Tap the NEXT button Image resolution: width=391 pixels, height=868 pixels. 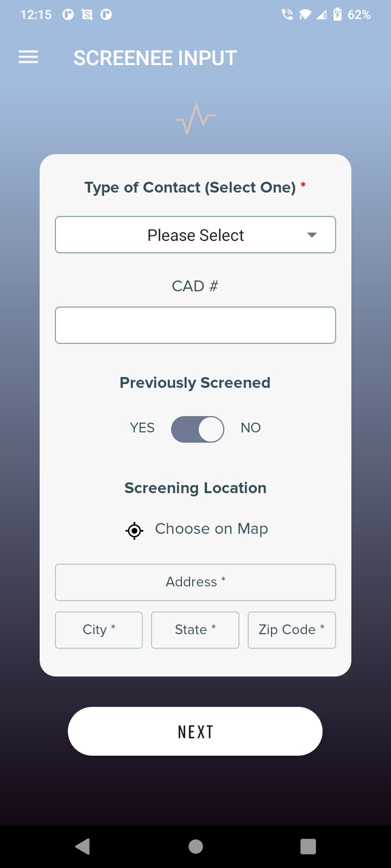(x=195, y=731)
